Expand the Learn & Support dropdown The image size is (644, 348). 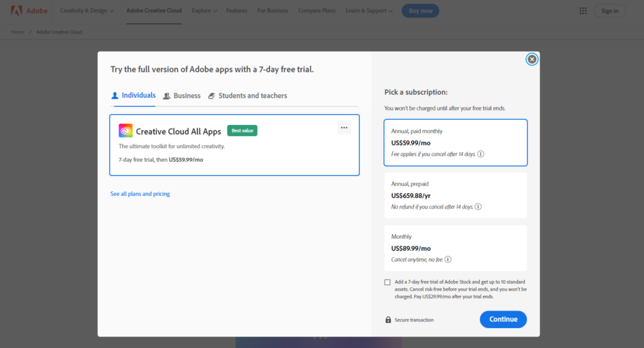point(369,11)
